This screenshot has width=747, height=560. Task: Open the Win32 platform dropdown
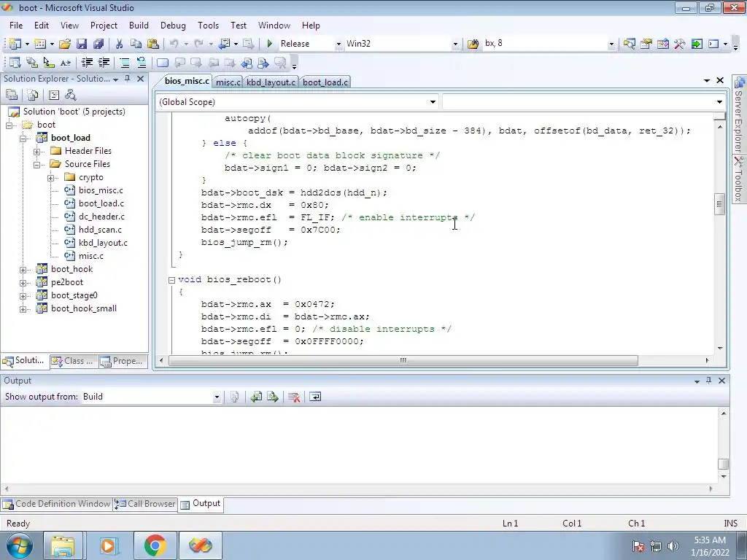(455, 44)
